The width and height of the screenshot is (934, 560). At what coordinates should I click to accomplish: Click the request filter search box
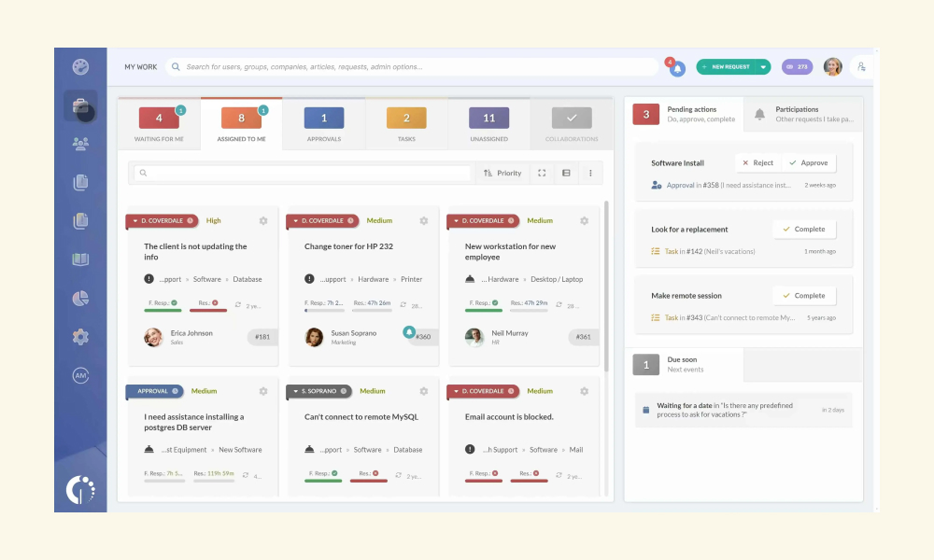click(302, 173)
